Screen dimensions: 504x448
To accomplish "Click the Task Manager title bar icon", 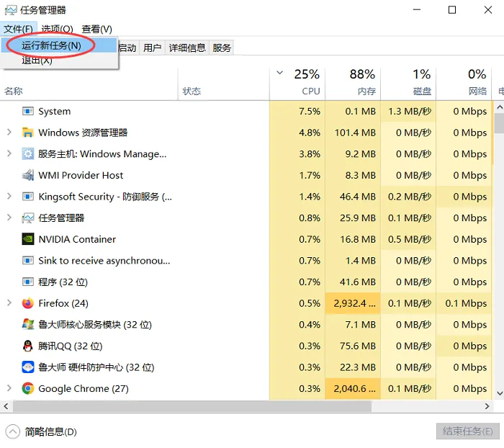I will [x=11, y=10].
